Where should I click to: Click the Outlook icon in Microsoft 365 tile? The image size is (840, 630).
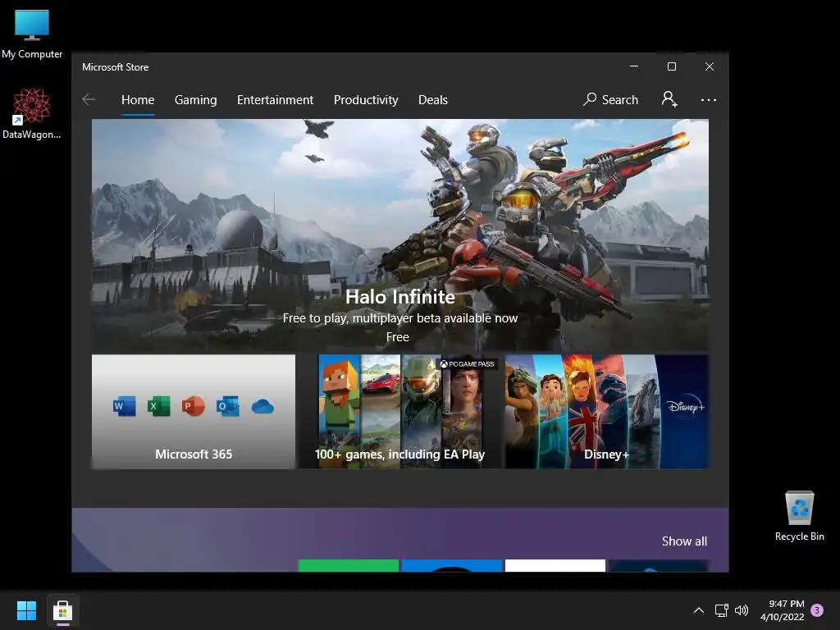tap(228, 406)
